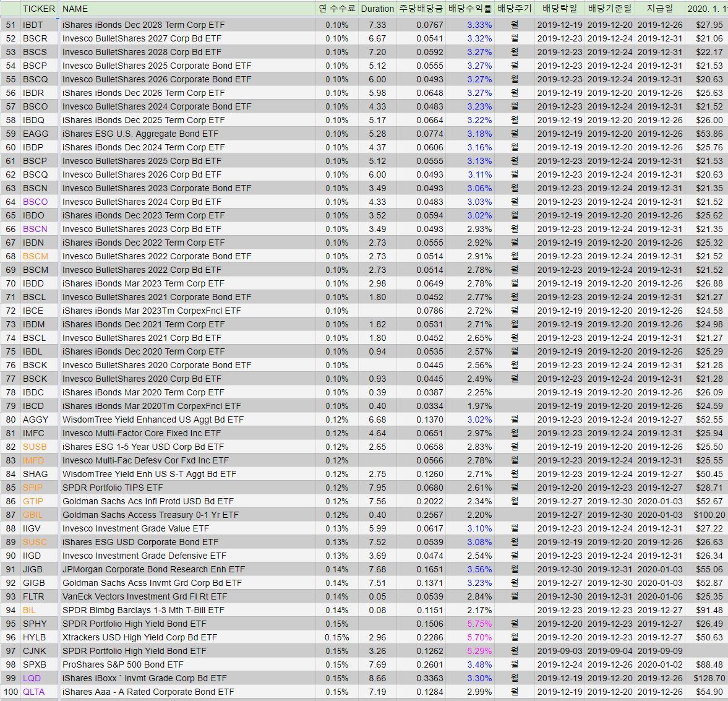Select the 3.56% dividend yield cell

click(470, 570)
